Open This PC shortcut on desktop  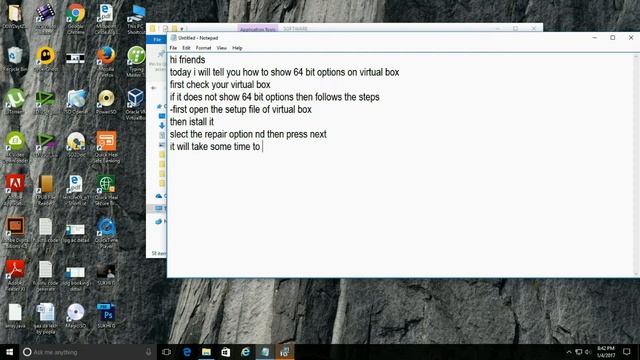pos(136,19)
